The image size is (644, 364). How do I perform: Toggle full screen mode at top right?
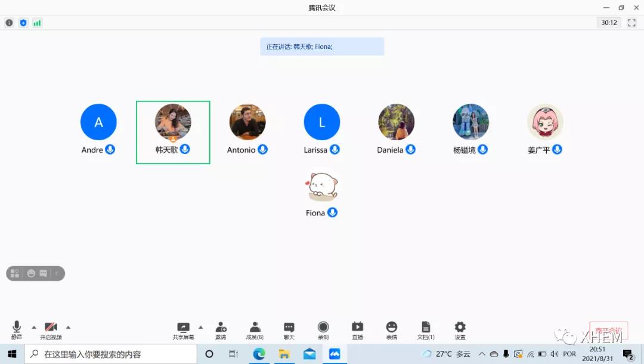pyautogui.click(x=631, y=23)
